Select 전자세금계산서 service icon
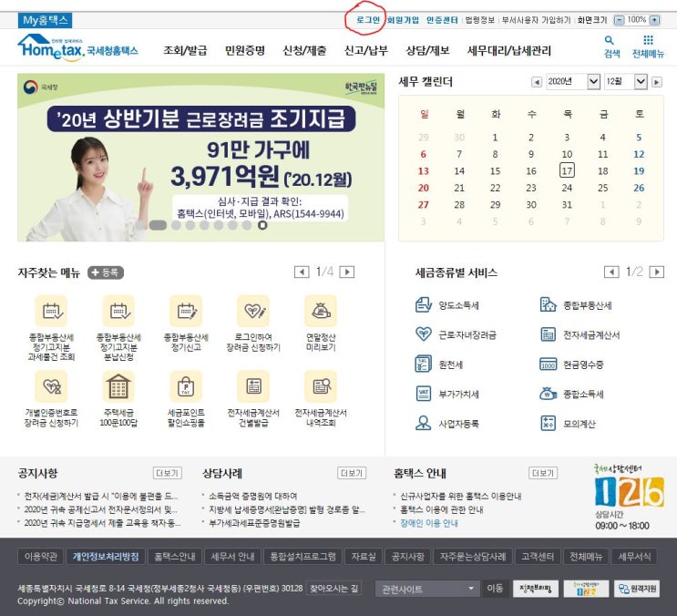Screen dimensions: 677x616 pos(549,334)
